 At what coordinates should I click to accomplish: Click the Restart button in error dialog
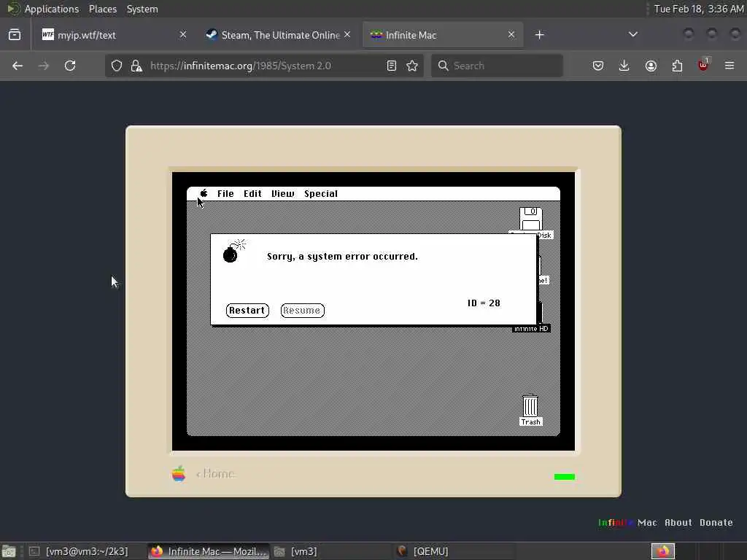[247, 311]
